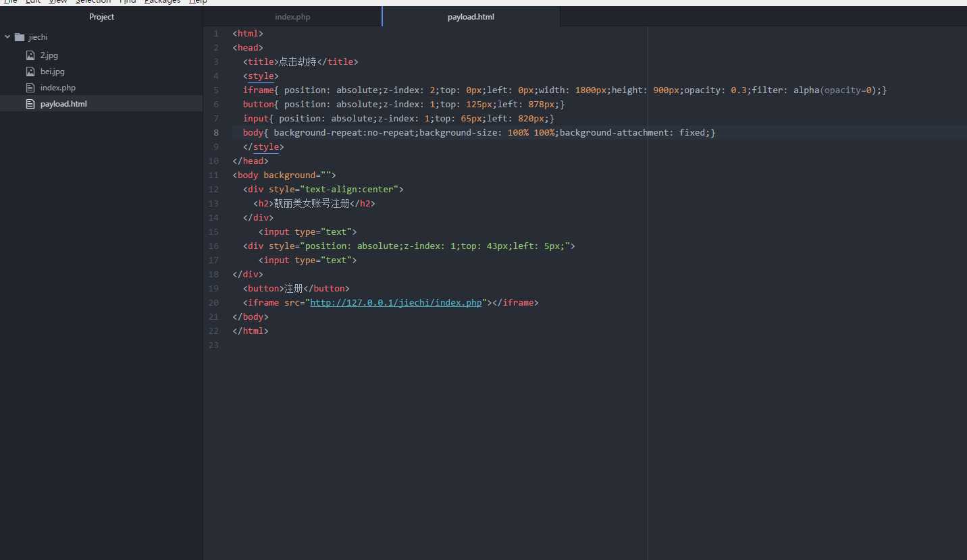Click the input tag on line 17
The width and height of the screenshot is (967, 560).
307,260
